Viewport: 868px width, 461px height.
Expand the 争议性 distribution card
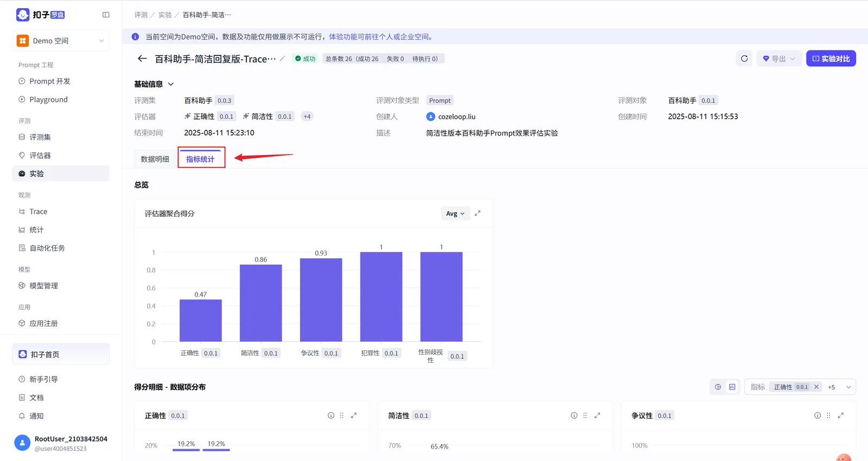point(841,415)
